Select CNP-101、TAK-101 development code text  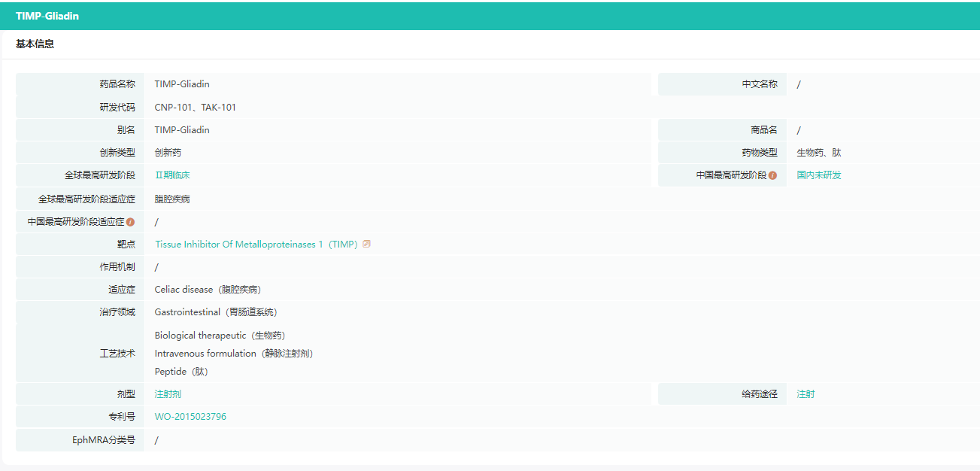point(196,108)
